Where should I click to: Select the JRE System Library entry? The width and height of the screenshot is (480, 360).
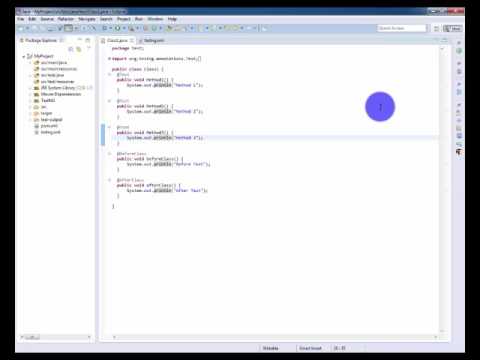tap(63, 88)
